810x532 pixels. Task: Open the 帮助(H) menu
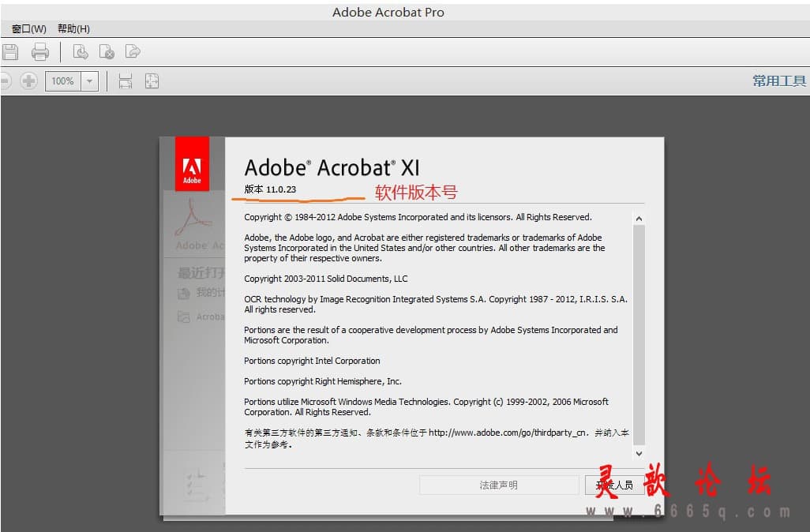(x=73, y=29)
